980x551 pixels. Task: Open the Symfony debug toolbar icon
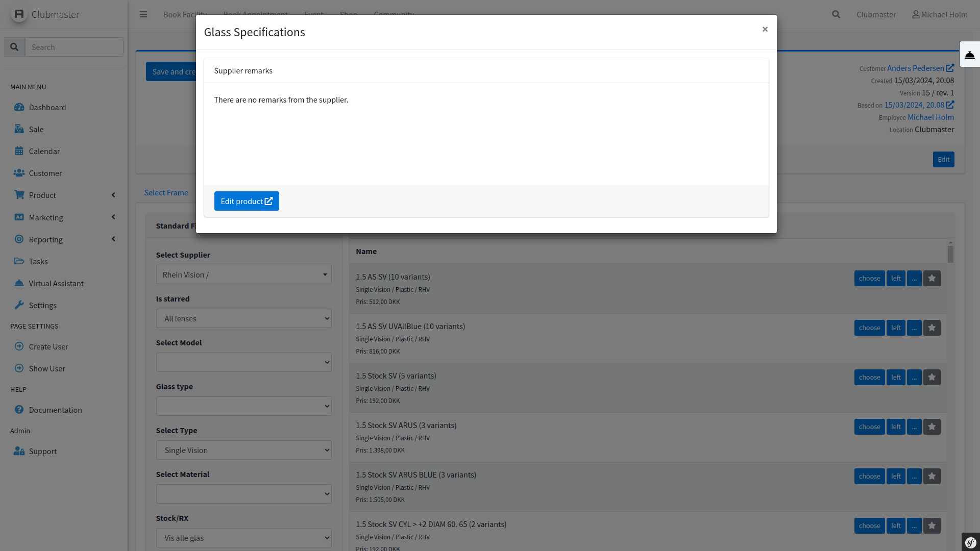tap(970, 542)
